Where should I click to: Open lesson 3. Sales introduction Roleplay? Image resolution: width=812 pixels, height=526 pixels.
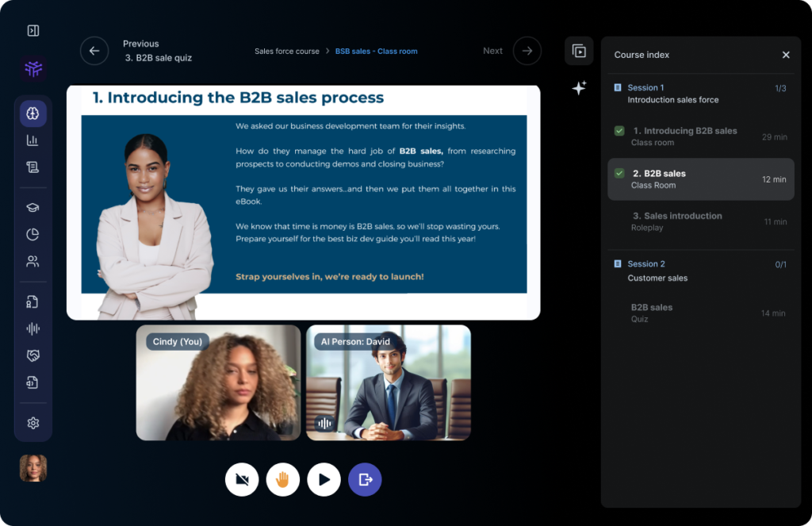point(701,222)
